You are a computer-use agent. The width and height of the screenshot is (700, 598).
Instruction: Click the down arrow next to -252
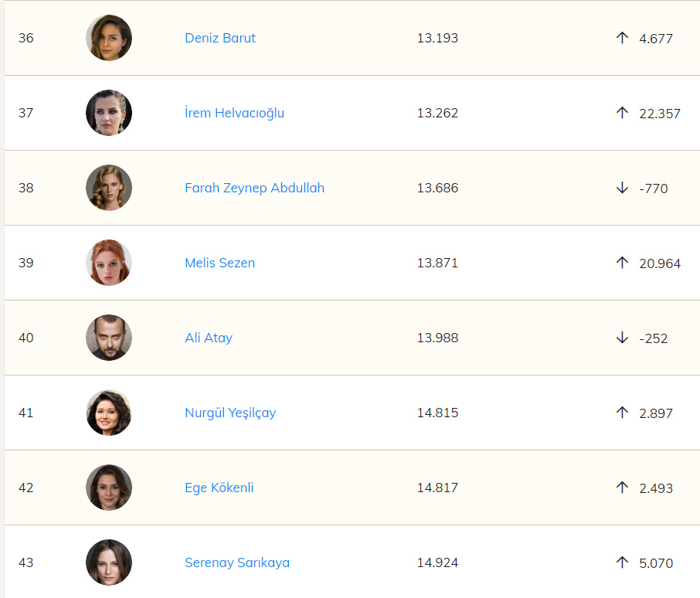[x=622, y=338]
